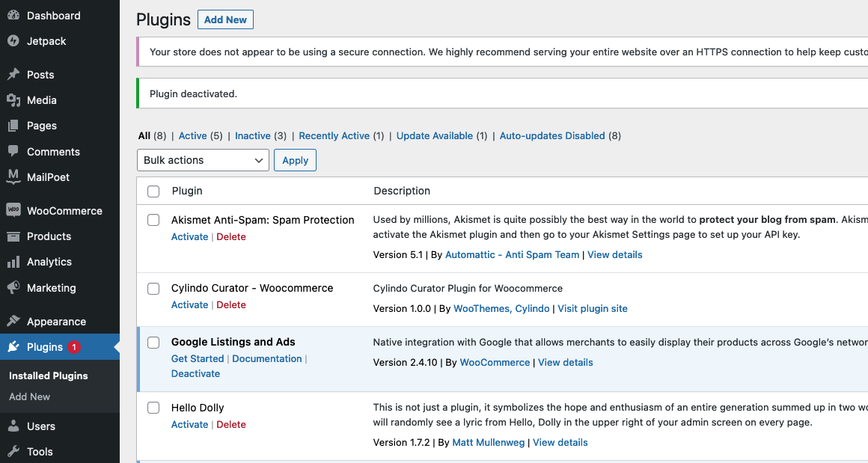Click the Products box icon
The width and height of the screenshot is (868, 463).
(13, 236)
